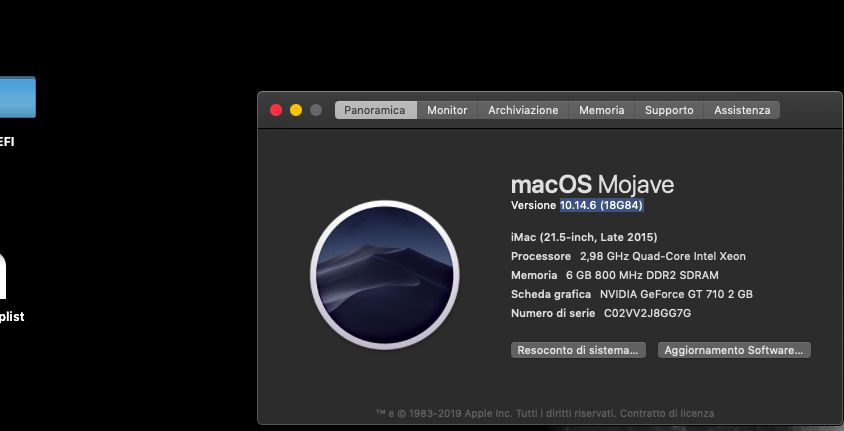Click the 6 GB 800 MHz DDR2 SDRAM value
This screenshot has height=431, width=844.
click(x=642, y=275)
